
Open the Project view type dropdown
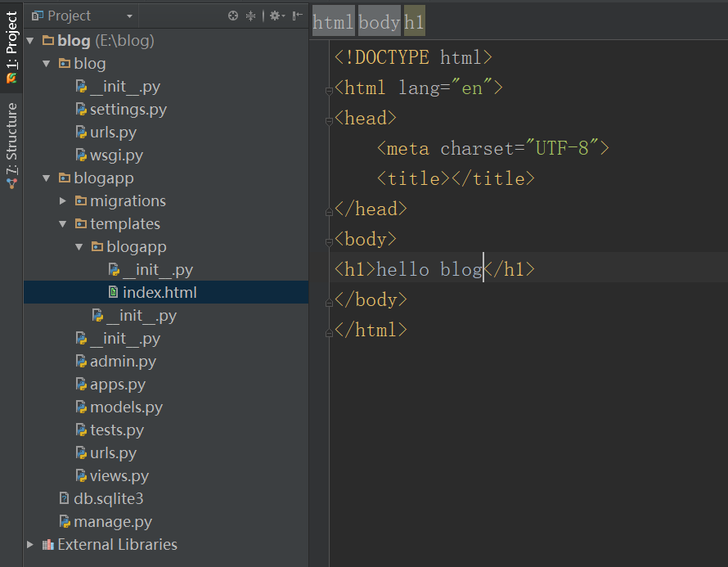point(129,16)
